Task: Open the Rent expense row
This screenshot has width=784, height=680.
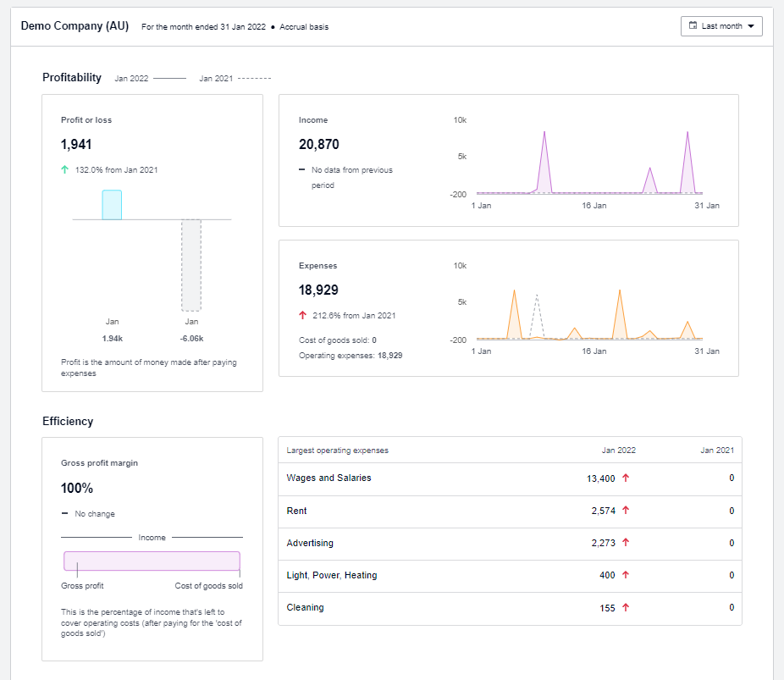Action: pos(510,511)
